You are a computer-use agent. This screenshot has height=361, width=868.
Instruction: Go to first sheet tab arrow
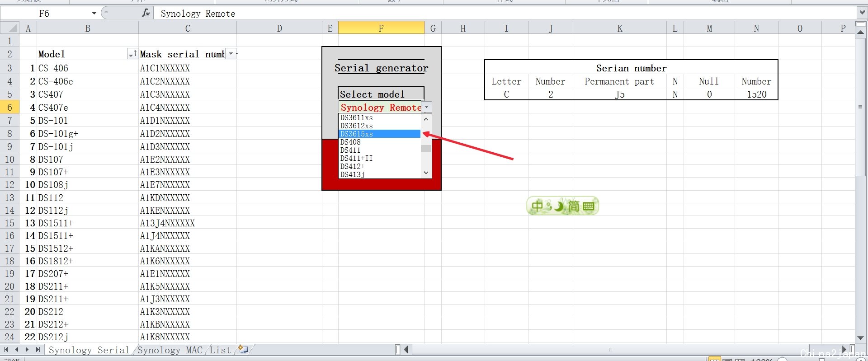6,350
